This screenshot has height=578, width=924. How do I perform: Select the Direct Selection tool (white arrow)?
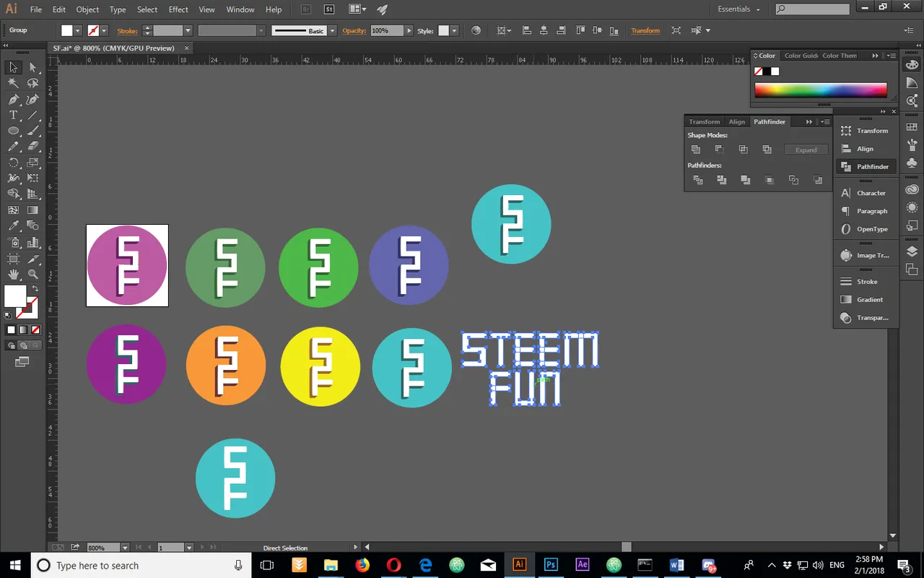coord(32,67)
